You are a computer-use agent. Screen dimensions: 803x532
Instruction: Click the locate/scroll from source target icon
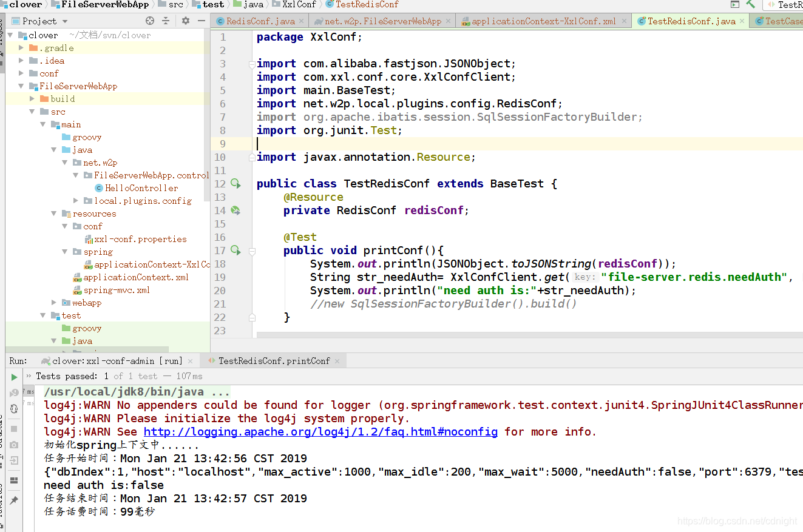coord(150,21)
